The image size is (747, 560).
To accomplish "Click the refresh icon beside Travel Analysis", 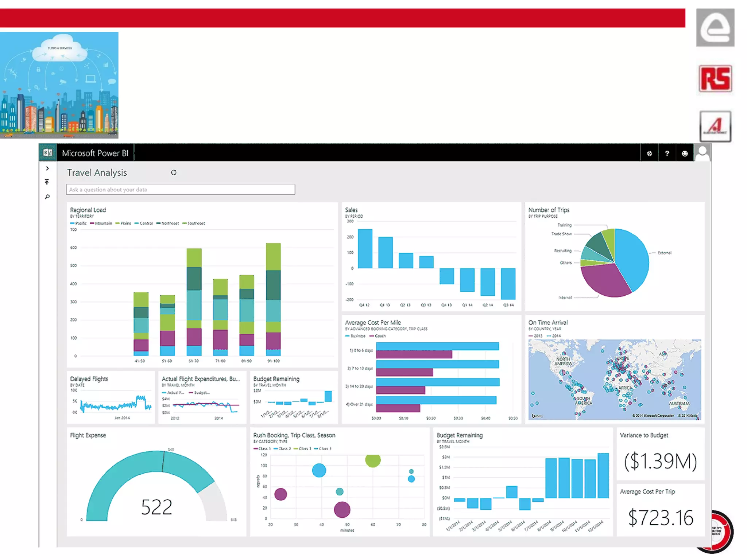I will click(174, 173).
